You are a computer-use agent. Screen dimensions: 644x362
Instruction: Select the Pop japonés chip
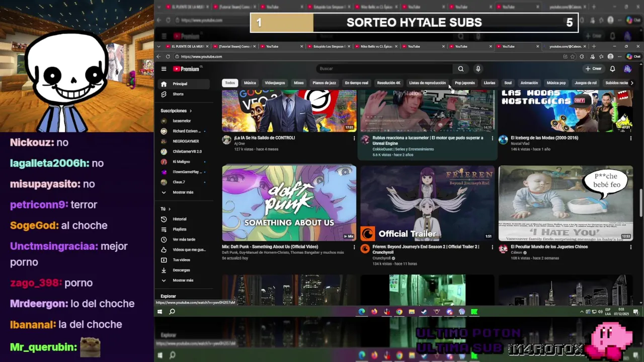point(465,83)
